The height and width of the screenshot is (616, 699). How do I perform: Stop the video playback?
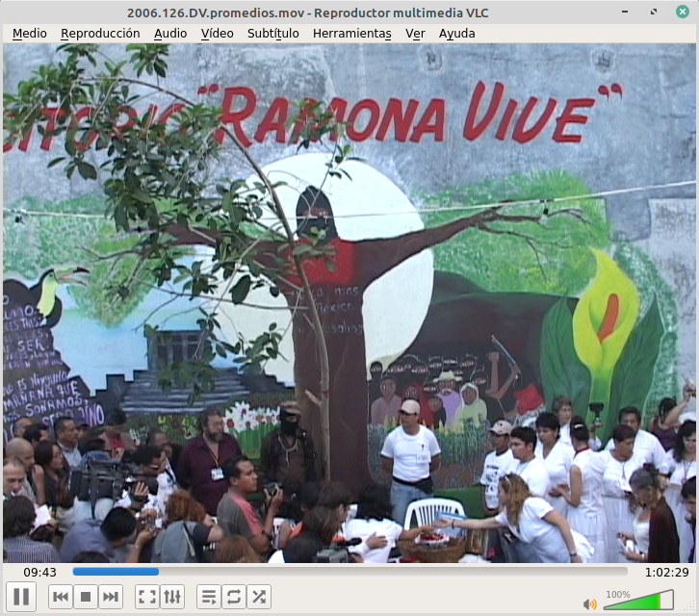click(86, 597)
